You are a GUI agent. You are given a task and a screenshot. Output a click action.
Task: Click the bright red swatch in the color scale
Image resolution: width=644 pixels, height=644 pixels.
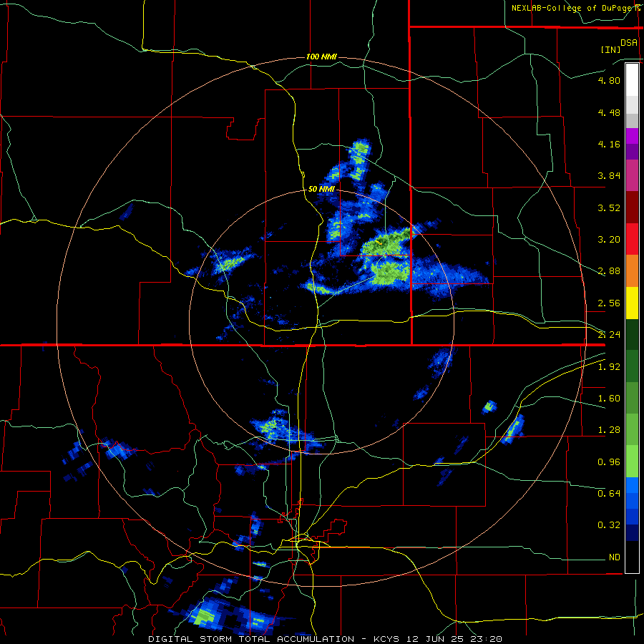pyautogui.click(x=632, y=240)
